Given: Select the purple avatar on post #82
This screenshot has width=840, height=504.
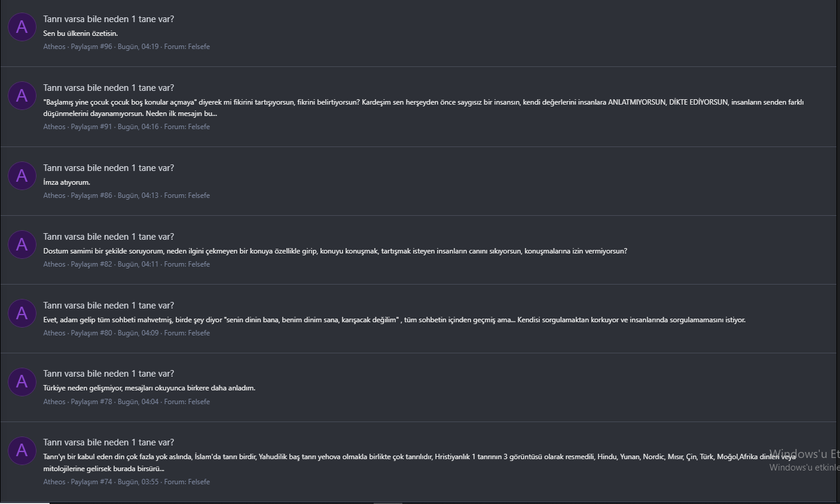Looking at the screenshot, I should click(x=22, y=245).
